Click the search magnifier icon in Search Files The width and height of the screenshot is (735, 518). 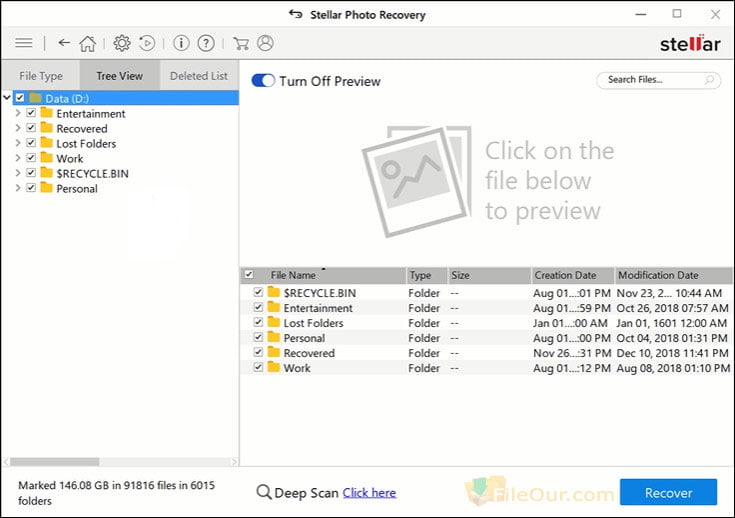710,80
